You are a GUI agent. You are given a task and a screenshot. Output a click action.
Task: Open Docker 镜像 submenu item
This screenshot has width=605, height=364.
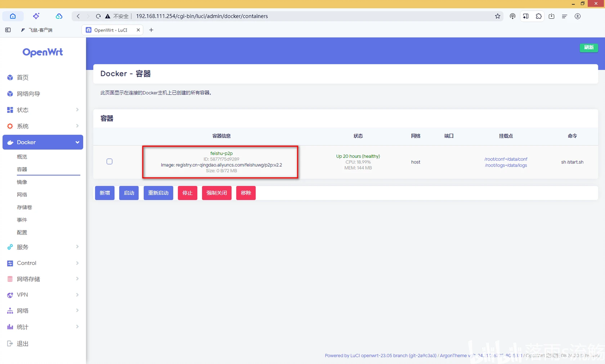(22, 182)
